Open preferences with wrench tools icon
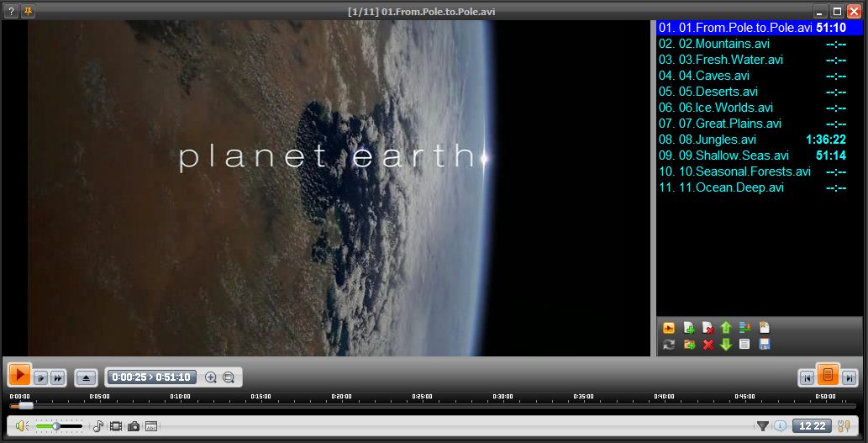Viewport: 868px width, 443px height. coord(844,426)
